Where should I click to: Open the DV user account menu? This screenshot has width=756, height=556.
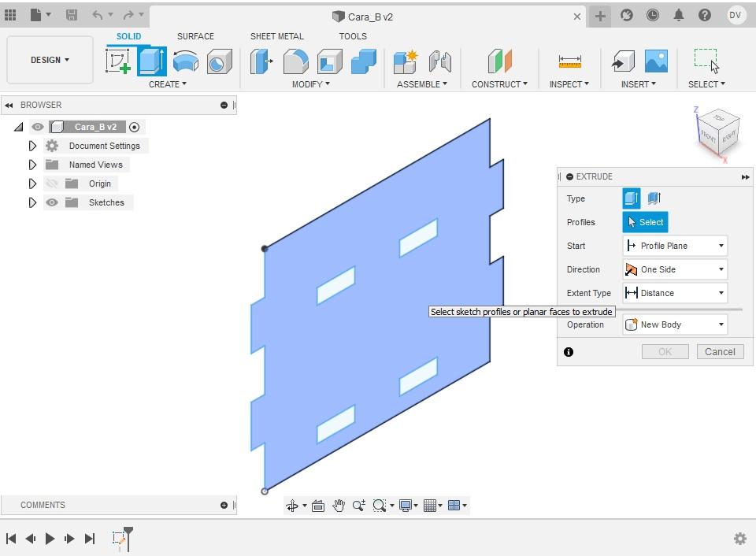(735, 16)
